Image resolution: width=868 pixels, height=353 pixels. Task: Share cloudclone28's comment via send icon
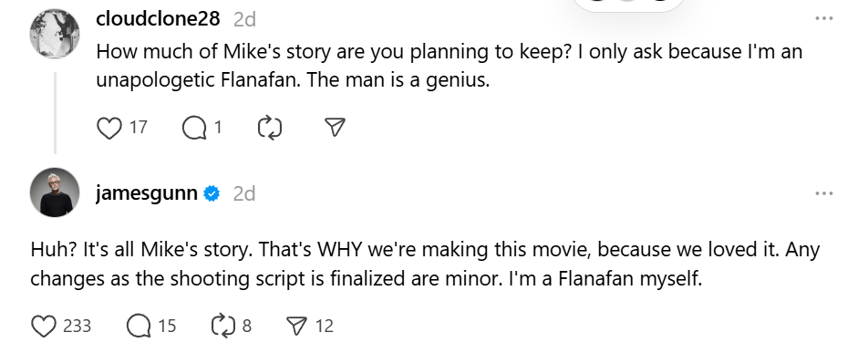click(x=335, y=128)
